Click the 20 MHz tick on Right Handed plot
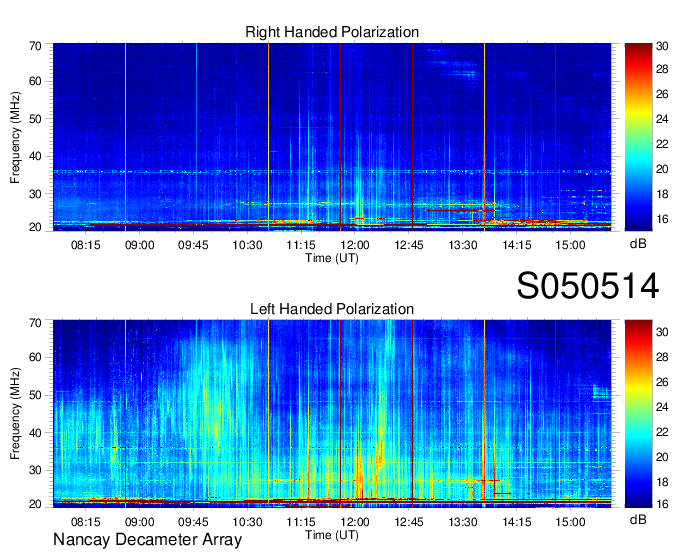Viewport: 680px width, 552px height. [x=35, y=227]
